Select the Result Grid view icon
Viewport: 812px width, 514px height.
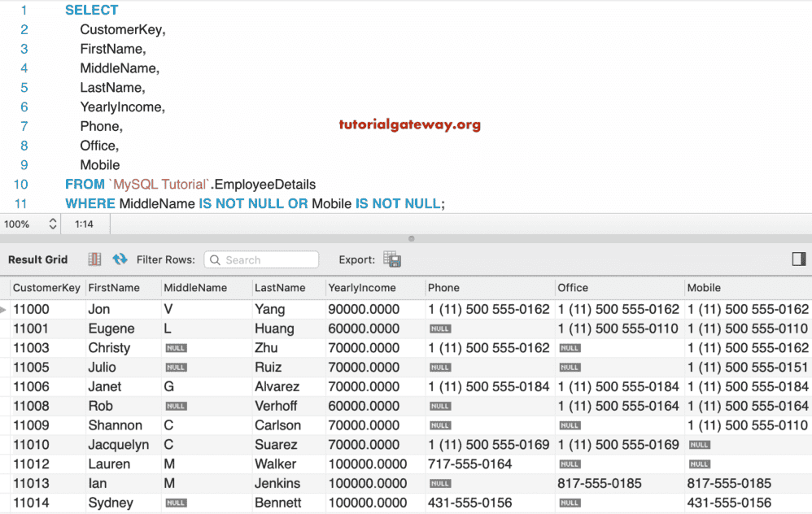pos(94,259)
